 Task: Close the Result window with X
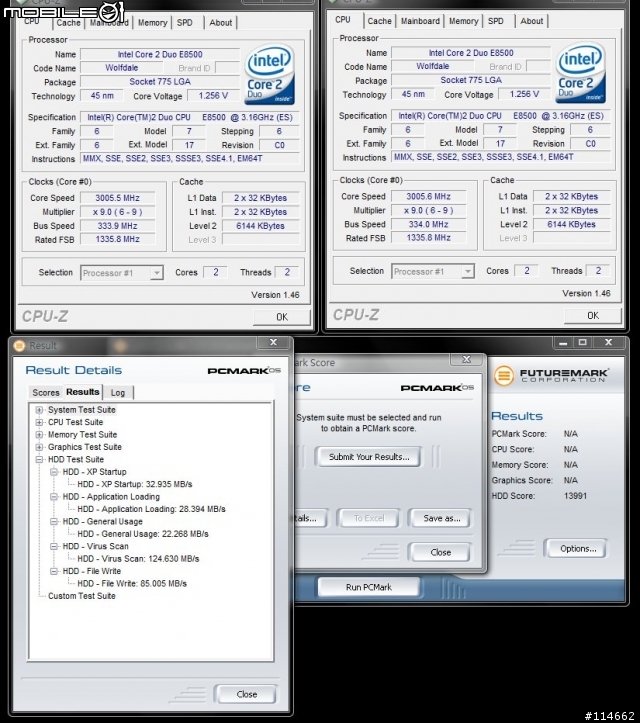(273, 342)
